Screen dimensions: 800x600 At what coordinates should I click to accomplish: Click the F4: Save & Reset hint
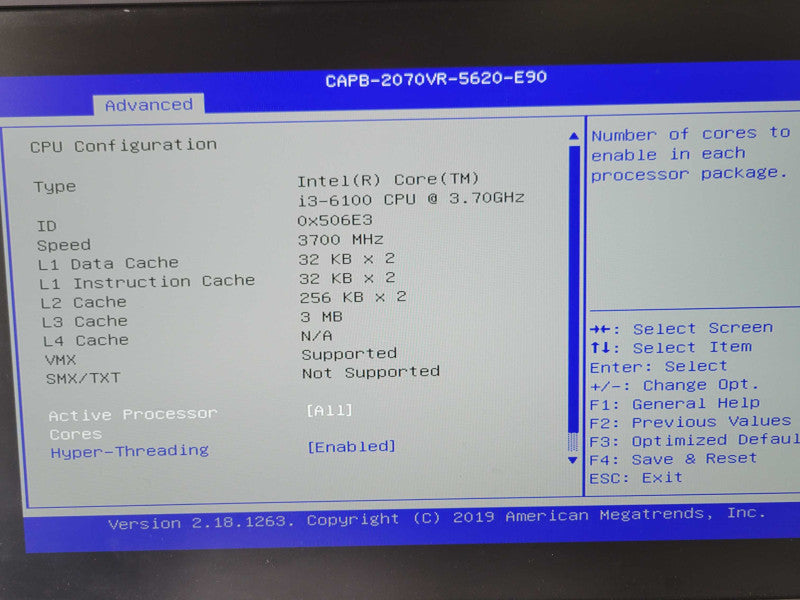[673, 459]
